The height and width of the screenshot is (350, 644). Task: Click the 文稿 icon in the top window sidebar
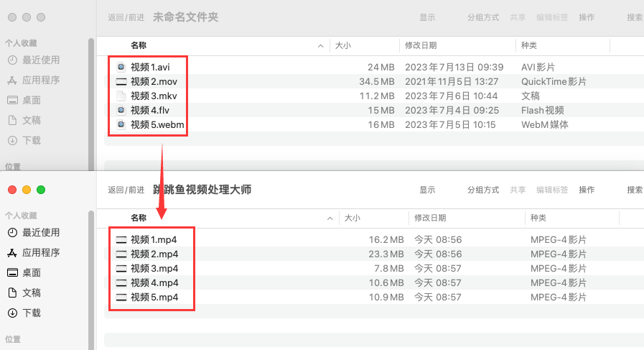(12, 120)
